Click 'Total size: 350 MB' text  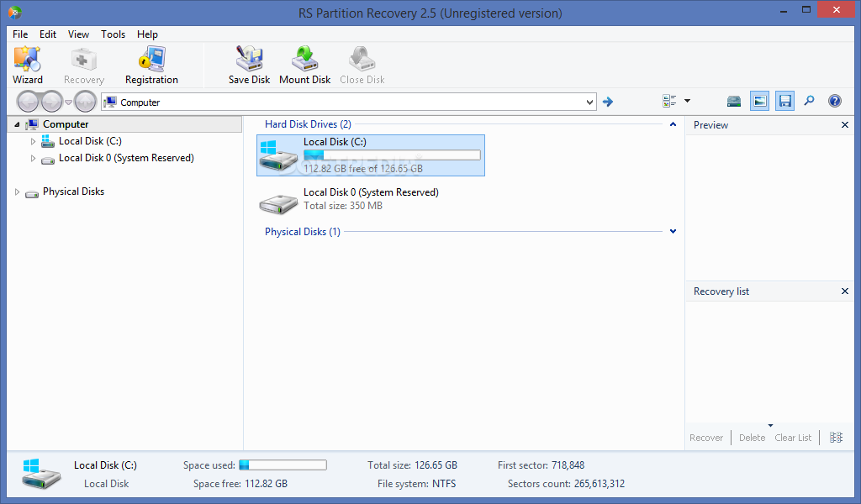point(343,206)
